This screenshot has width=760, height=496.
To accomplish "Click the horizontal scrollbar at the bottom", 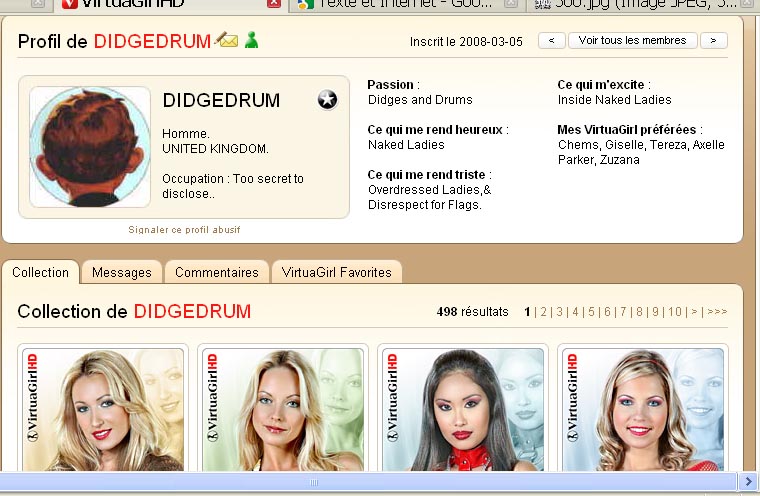I will click(x=313, y=482).
